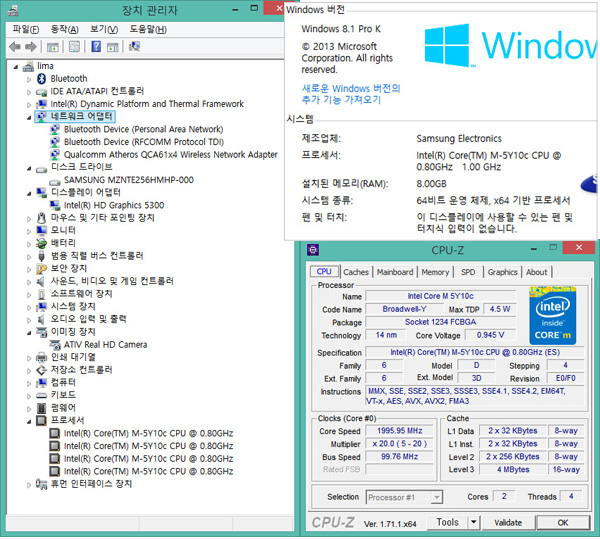This screenshot has width=600, height=539.
Task: Click the CPU-Z title bar app icon
Action: click(313, 251)
